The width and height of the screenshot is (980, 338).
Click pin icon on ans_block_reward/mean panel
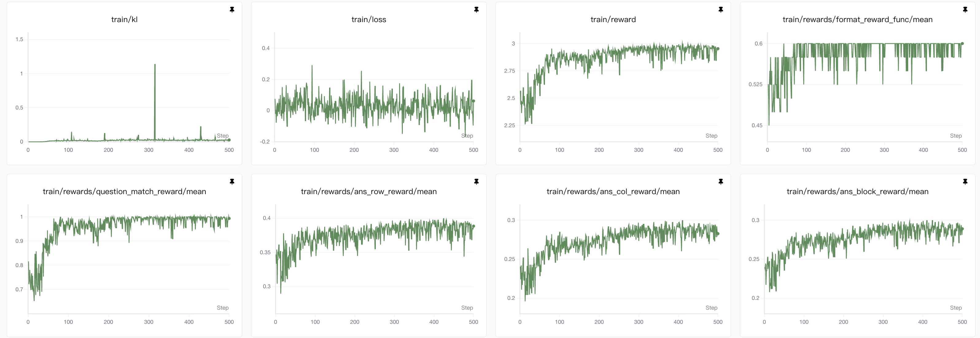click(x=965, y=182)
